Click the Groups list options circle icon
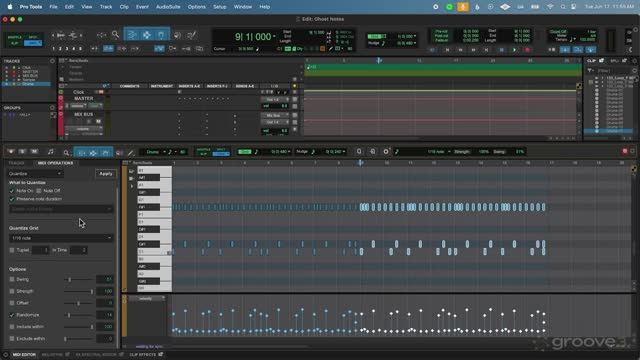Screen dimensions: 640x360 (x=52, y=108)
